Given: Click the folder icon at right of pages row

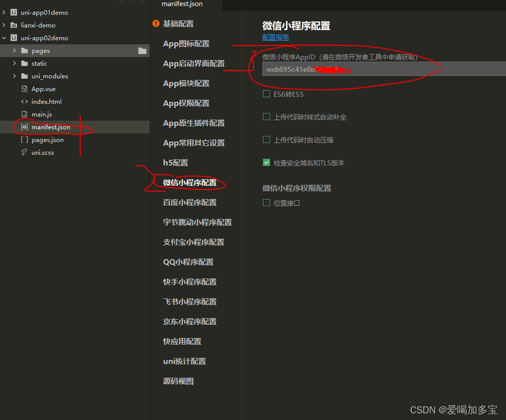Looking at the screenshot, I should tap(142, 50).
